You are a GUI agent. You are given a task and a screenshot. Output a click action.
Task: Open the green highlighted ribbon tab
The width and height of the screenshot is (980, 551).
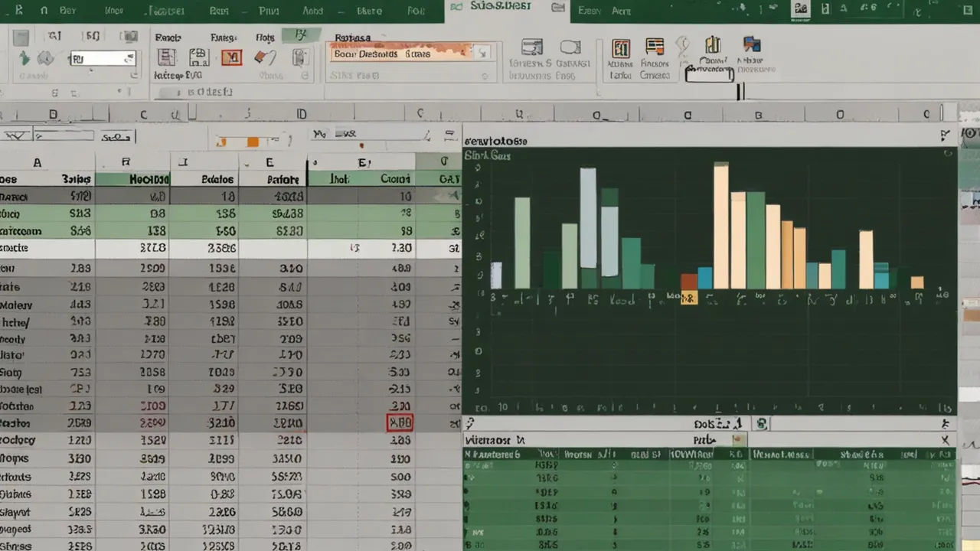coord(300,36)
